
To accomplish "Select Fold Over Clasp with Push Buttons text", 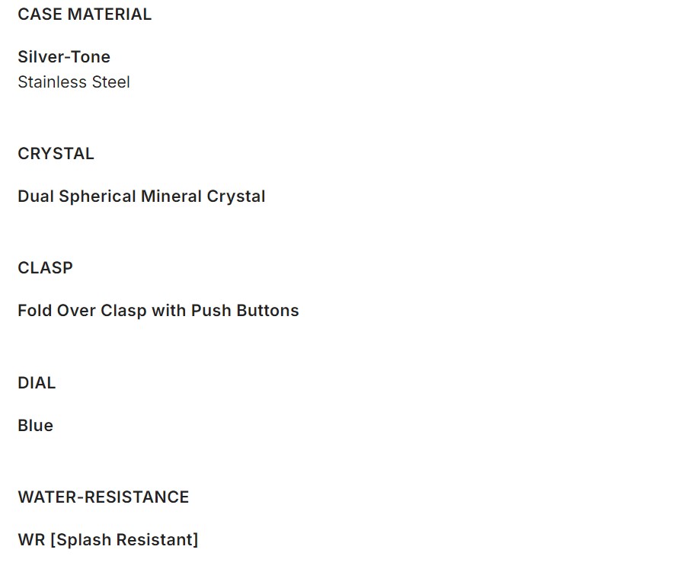I will [x=158, y=311].
